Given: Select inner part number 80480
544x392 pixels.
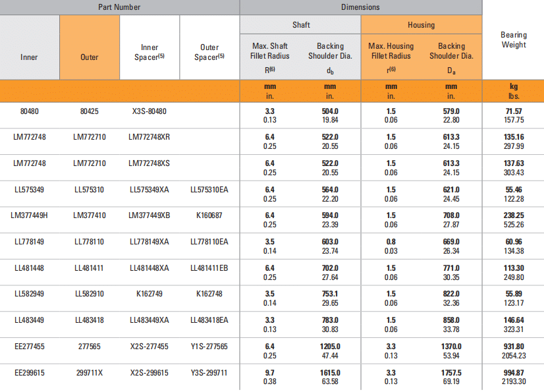Looking at the screenshot, I should click(x=29, y=111).
